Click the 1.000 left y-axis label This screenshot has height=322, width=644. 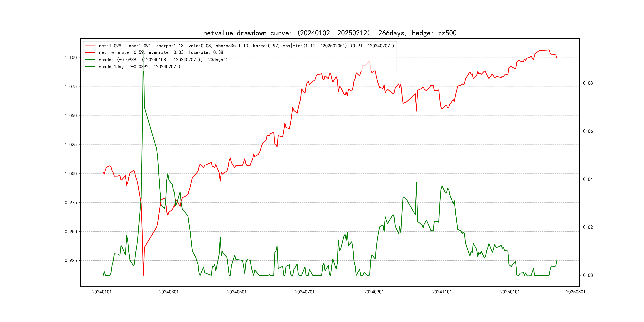71,174
